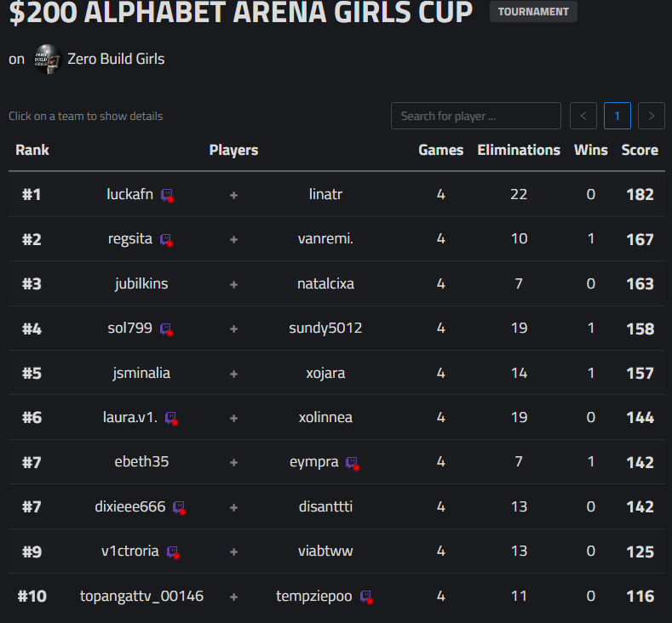Select player sundy5012
Screen dimensions: 672x623
coord(325,329)
